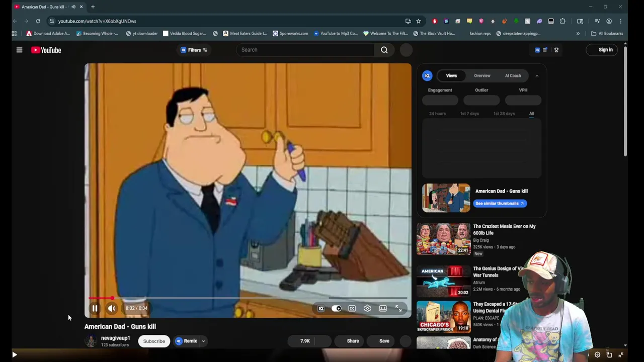Open the All Bookmarks folder
644x362 pixels.
coord(607,33)
